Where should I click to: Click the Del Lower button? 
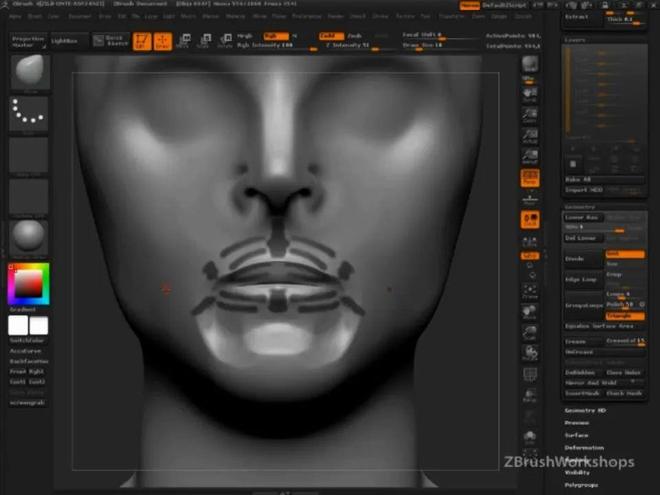(x=583, y=238)
